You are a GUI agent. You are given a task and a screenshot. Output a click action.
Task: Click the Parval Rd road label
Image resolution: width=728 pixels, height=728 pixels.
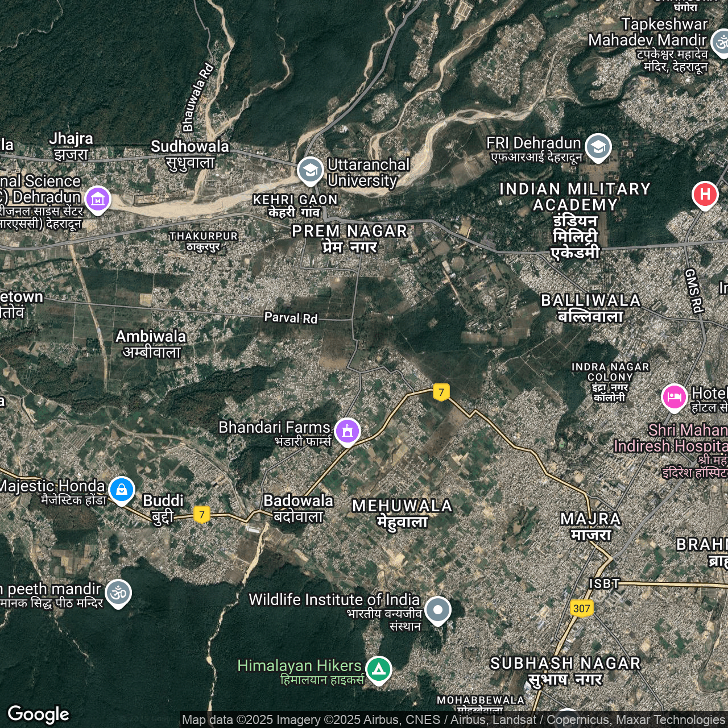pyautogui.click(x=291, y=317)
